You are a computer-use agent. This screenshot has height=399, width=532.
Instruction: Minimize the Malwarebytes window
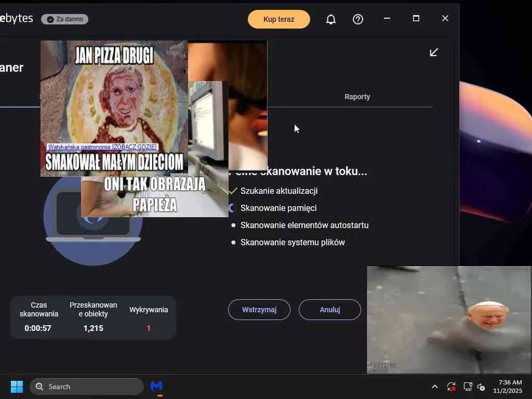tap(387, 18)
